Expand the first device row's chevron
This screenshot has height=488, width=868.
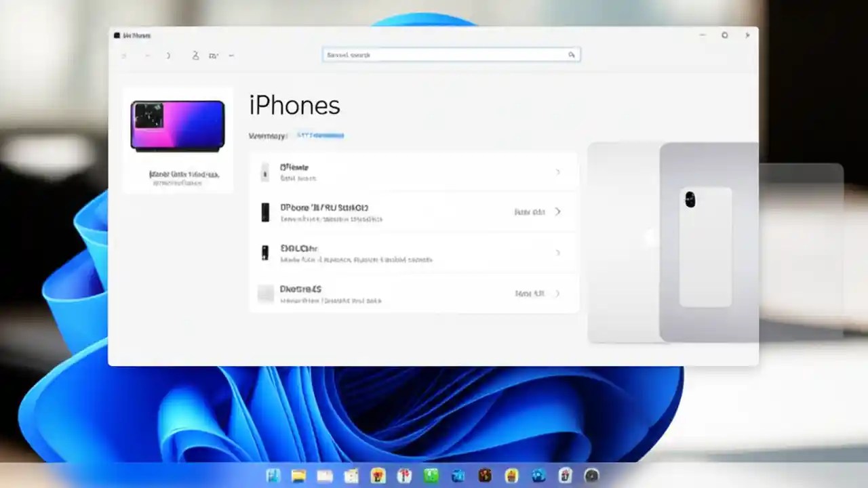click(557, 172)
